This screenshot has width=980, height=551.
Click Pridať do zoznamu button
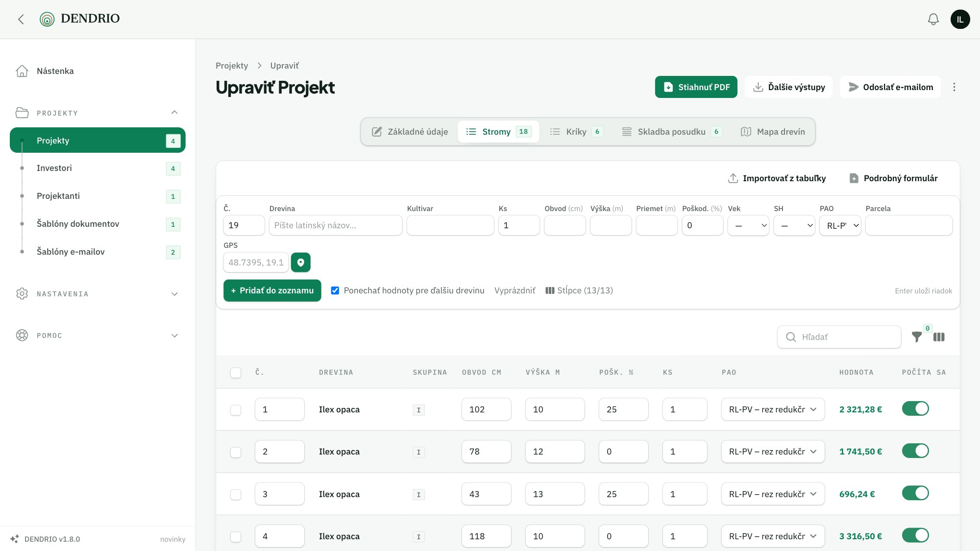click(x=272, y=290)
